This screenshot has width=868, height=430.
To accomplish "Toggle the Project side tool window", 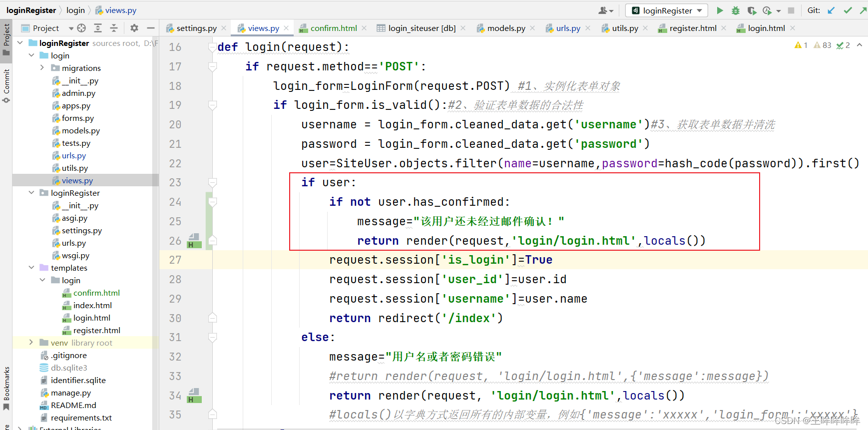I will pos(6,39).
